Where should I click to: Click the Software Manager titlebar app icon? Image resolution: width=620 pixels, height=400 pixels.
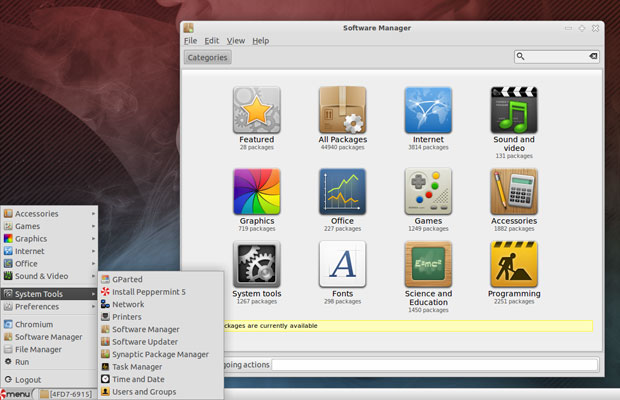tap(189, 28)
